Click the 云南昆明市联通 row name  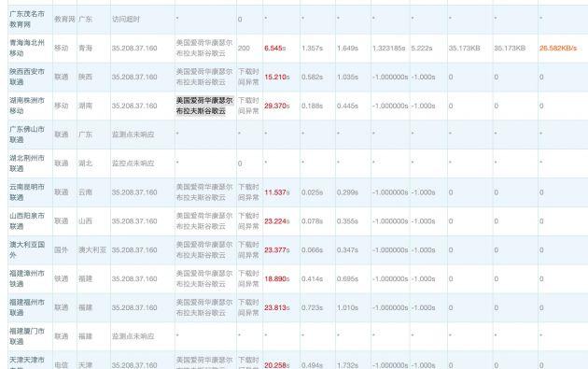point(27,192)
